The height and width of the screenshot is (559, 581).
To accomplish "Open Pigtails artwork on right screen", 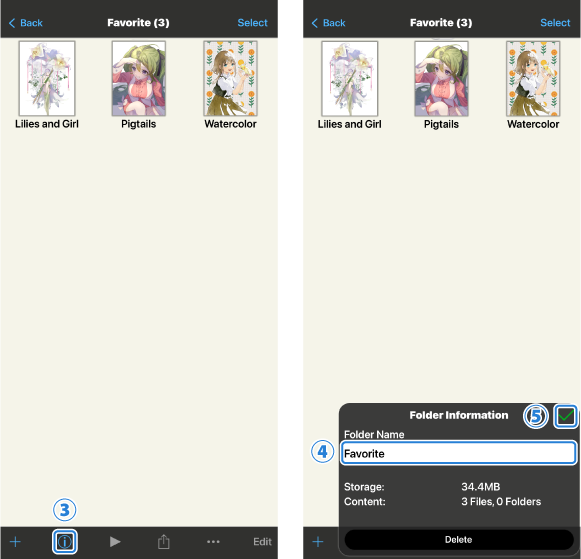I will [441, 79].
